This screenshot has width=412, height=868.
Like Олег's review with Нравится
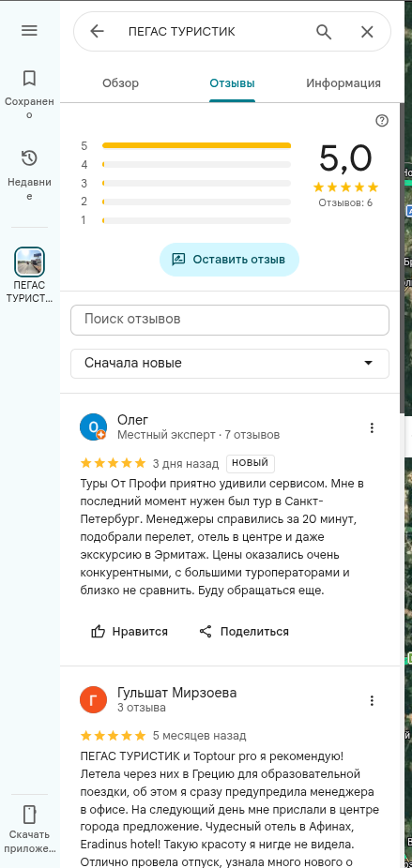tap(130, 631)
